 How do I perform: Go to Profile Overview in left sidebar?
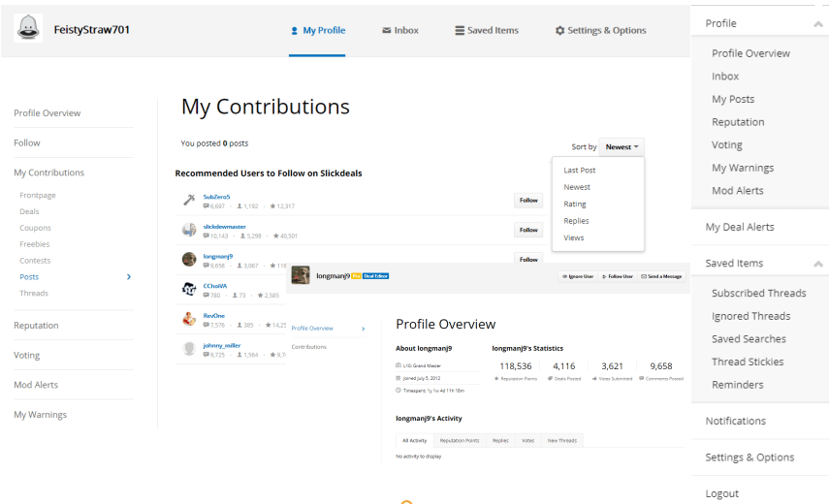pyautogui.click(x=48, y=113)
